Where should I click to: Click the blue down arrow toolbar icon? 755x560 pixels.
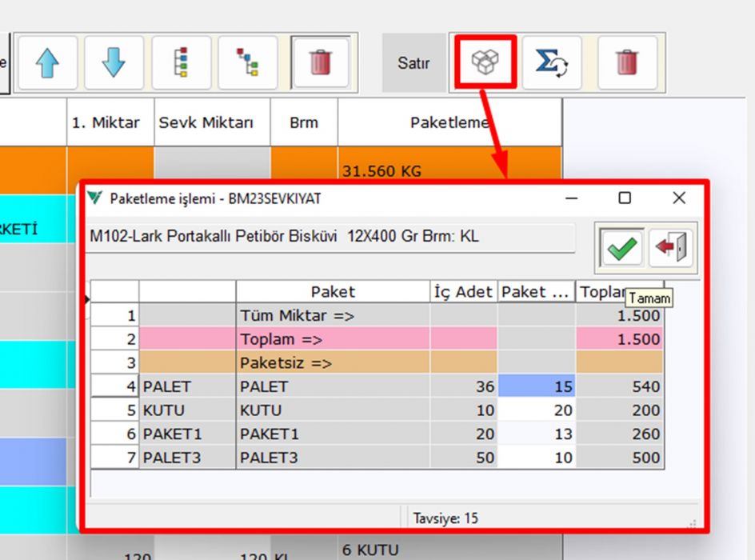pos(114,62)
